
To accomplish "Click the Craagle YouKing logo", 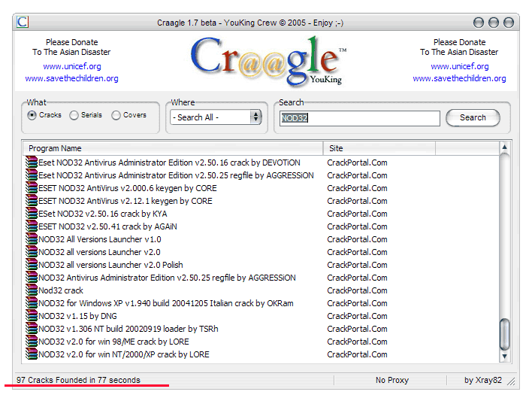I will point(268,60).
